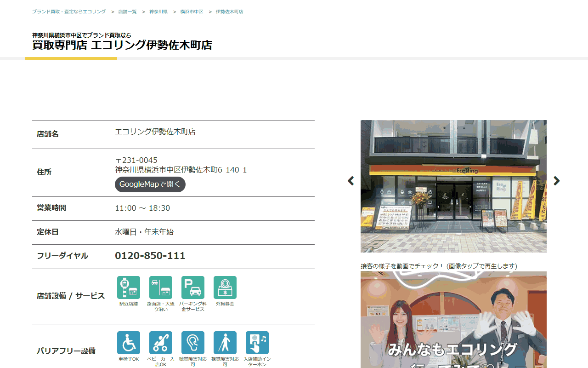Open address with GoogleMapで開く button
Image resolution: width=588 pixels, height=368 pixels.
pos(150,184)
